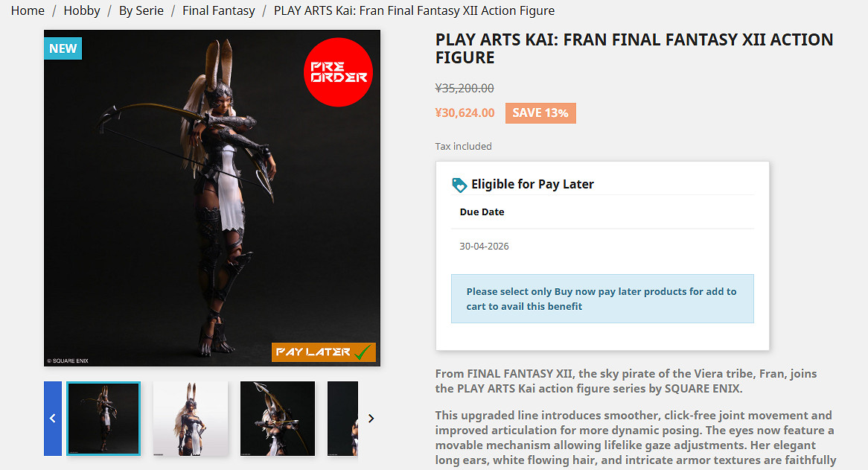868x470 pixels.
Task: Show next thumbnails with right arrow
Action: tap(371, 419)
